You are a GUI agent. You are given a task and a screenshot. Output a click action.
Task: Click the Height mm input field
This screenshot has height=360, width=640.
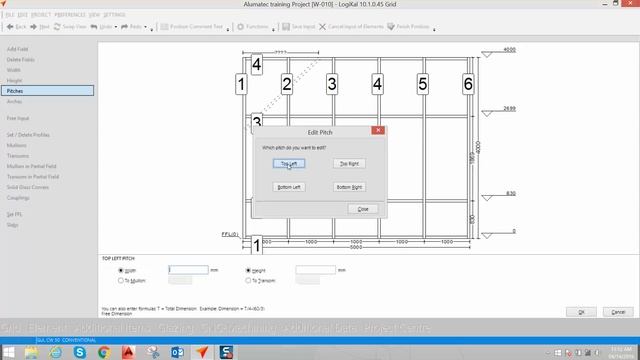click(316, 270)
